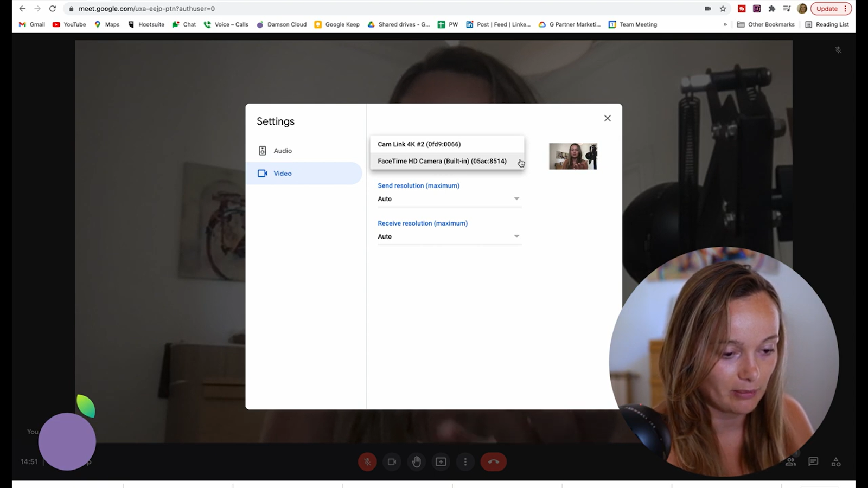Select the Video settings tab
The image size is (868, 488).
[x=304, y=174]
